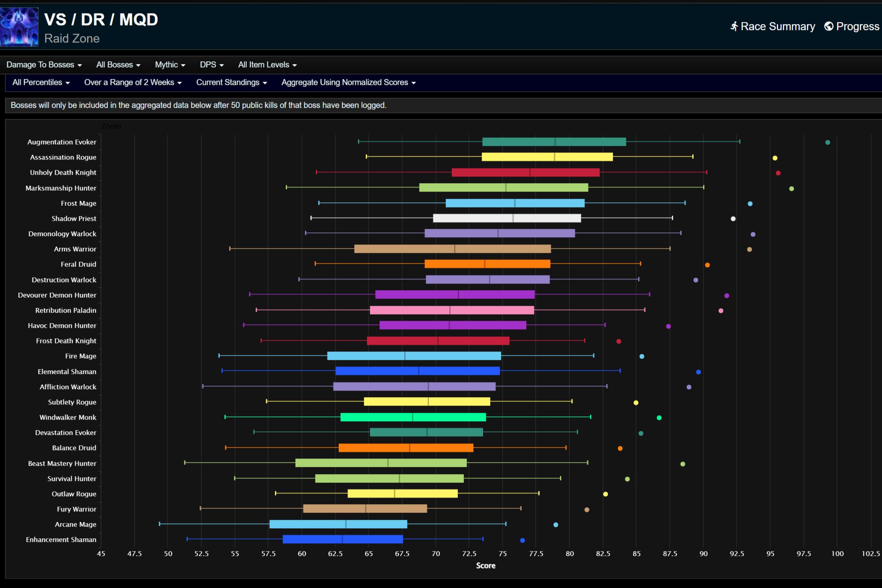Click the Enhancement Shaman outlier dot
The height and width of the screenshot is (588, 882).
pyautogui.click(x=522, y=540)
